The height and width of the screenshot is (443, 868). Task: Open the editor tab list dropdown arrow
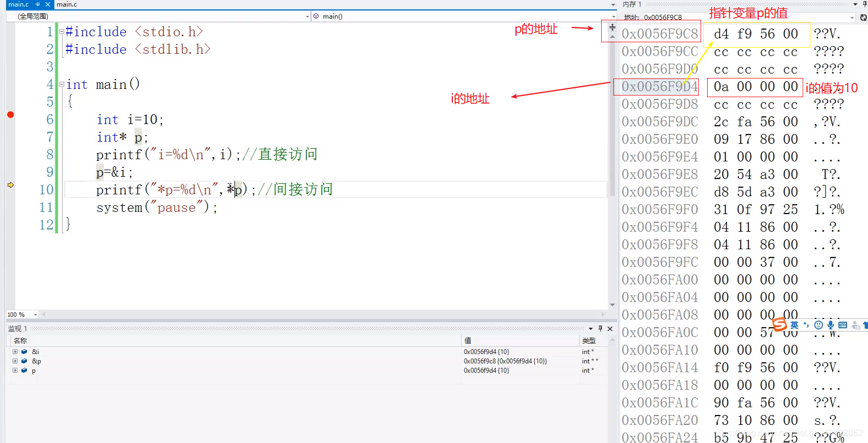(x=613, y=4)
